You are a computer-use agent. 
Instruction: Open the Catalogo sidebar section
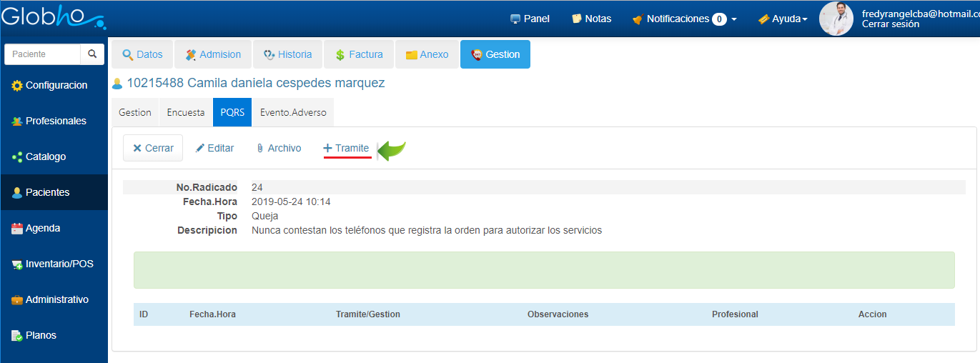tap(46, 157)
